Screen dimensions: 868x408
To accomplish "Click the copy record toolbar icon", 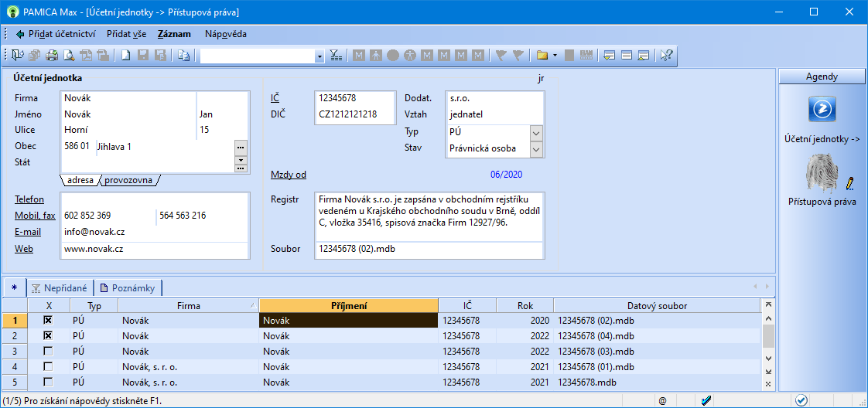I will tap(184, 55).
